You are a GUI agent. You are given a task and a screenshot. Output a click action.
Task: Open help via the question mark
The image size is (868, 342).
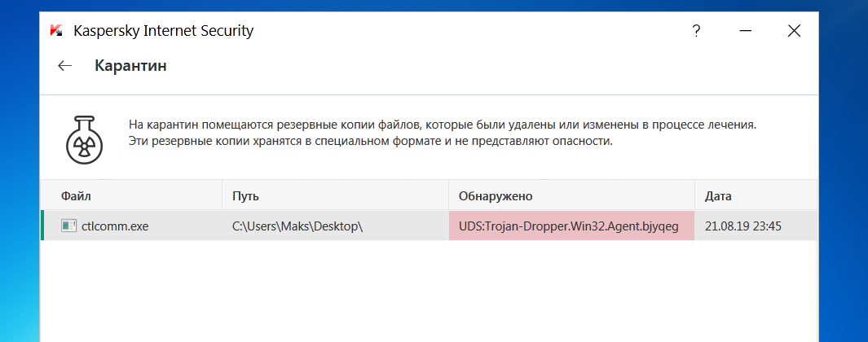pyautogui.click(x=696, y=31)
